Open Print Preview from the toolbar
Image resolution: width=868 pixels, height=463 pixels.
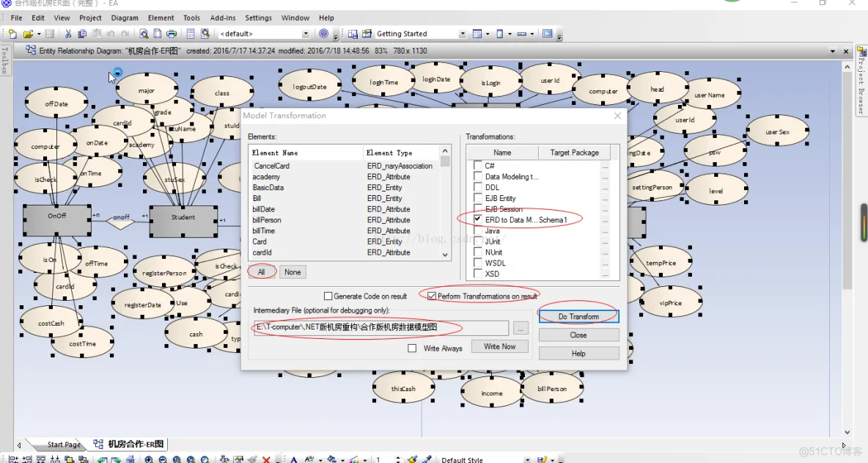click(x=144, y=34)
